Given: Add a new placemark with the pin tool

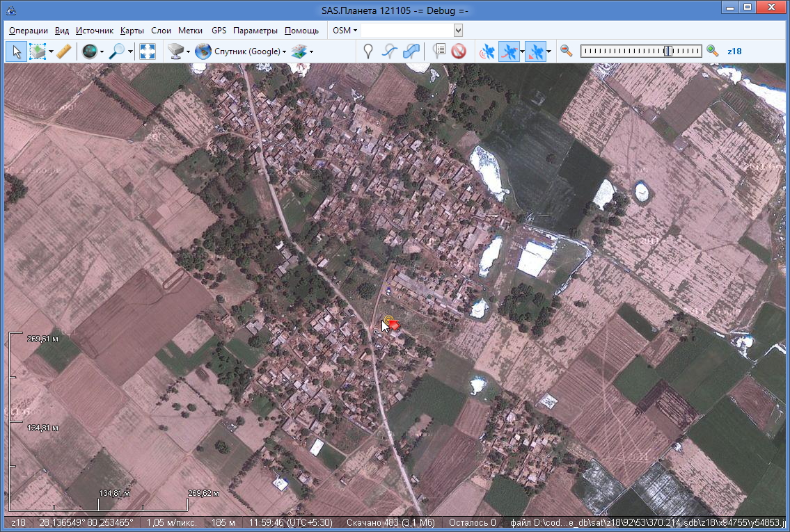Looking at the screenshot, I should pos(368,51).
